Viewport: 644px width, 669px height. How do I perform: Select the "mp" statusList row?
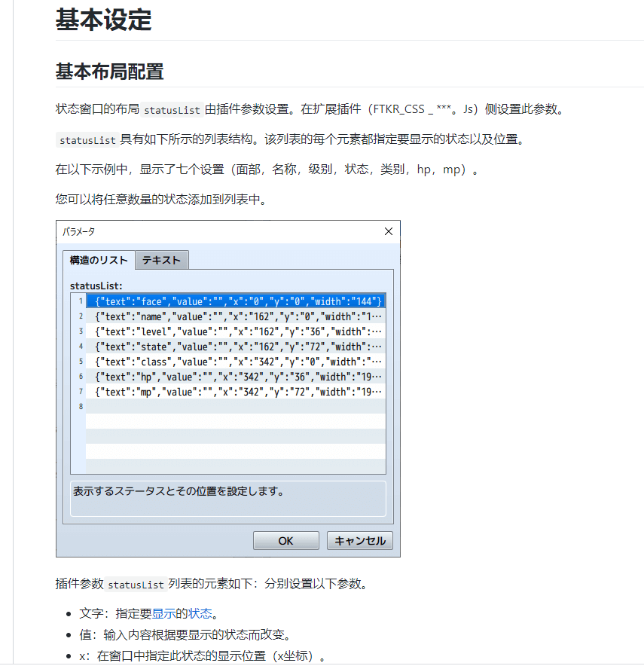pyautogui.click(x=236, y=391)
